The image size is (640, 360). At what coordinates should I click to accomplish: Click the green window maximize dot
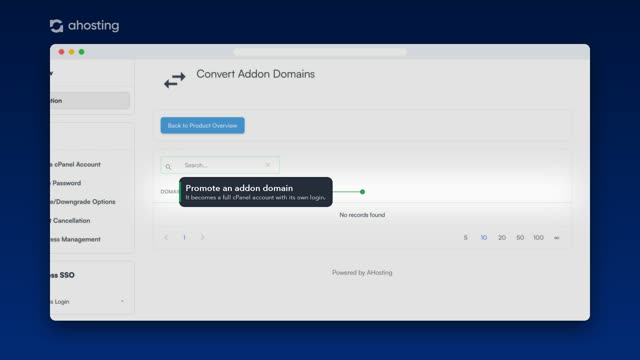(x=82, y=52)
